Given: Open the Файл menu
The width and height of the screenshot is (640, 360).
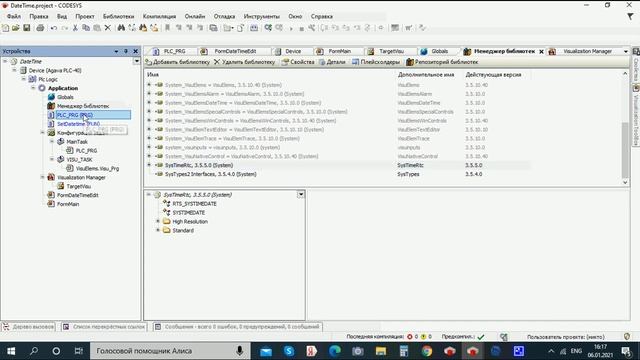Looking at the screenshot, I should 14,16.
